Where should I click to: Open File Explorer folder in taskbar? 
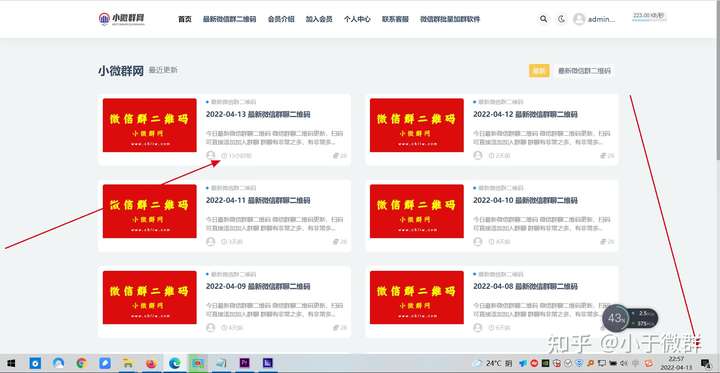(128, 363)
